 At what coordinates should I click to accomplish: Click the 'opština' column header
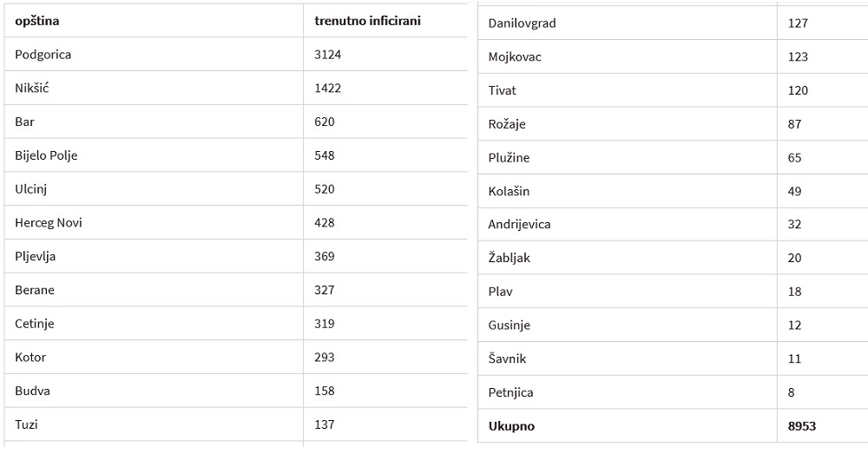coord(154,21)
